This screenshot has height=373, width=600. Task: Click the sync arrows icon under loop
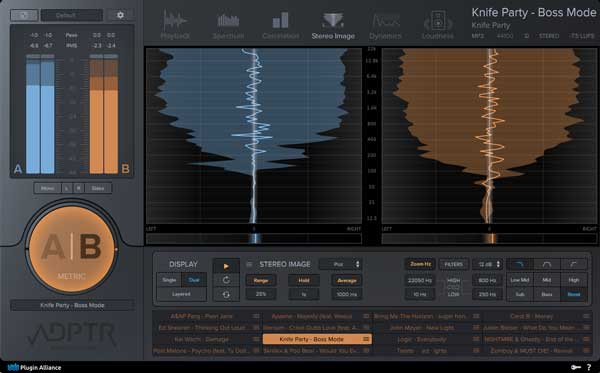pyautogui.click(x=226, y=294)
